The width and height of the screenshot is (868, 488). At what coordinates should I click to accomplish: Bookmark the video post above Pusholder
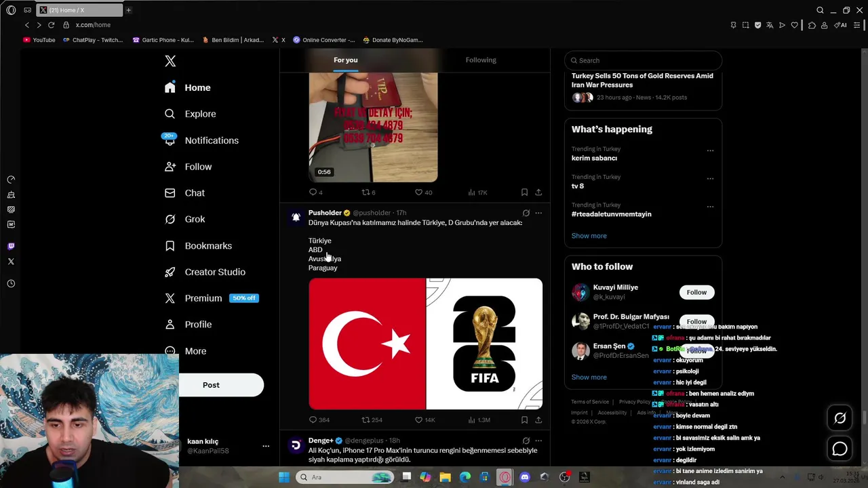point(524,192)
